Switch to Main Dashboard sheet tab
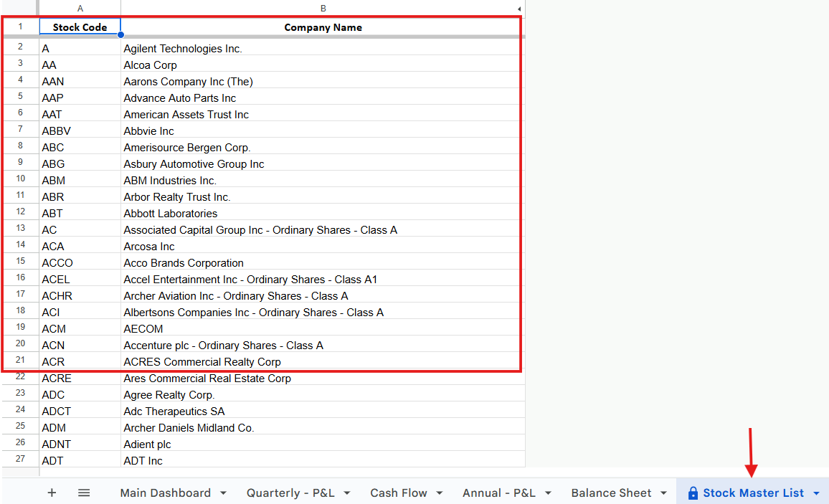This screenshot has height=504, width=829. click(165, 493)
